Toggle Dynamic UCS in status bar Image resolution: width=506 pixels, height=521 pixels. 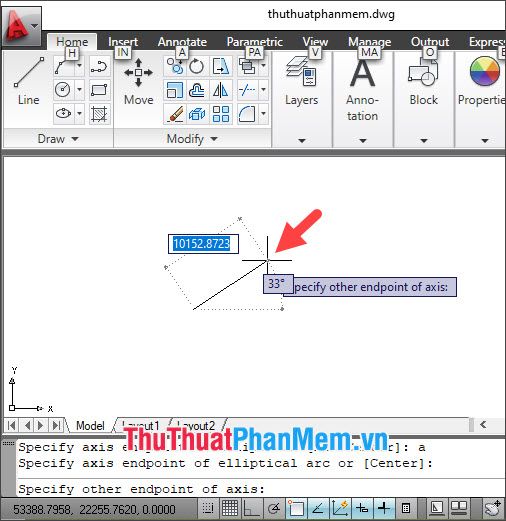point(340,508)
